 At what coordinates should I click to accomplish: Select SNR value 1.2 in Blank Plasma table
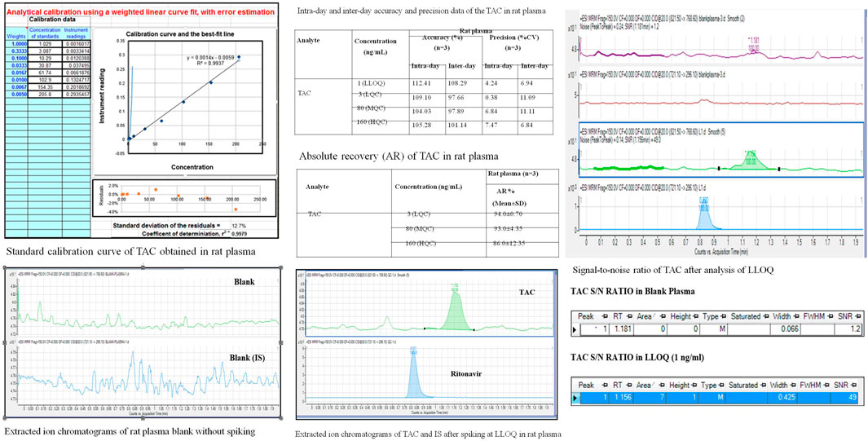click(857, 329)
